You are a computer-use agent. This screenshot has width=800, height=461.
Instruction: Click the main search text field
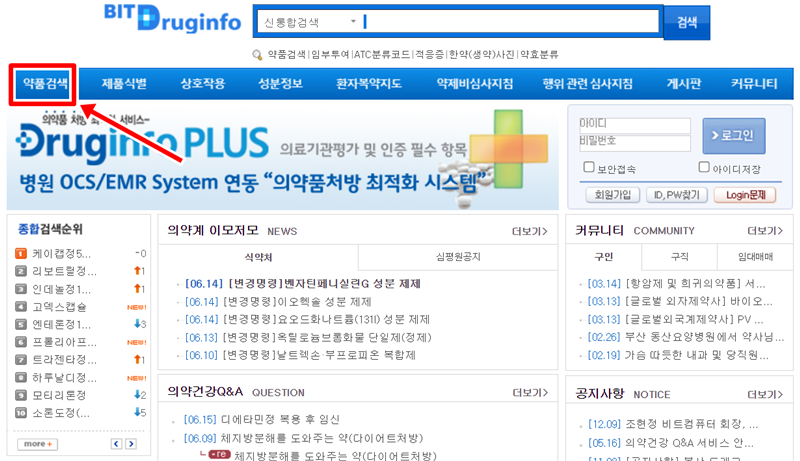(510, 22)
